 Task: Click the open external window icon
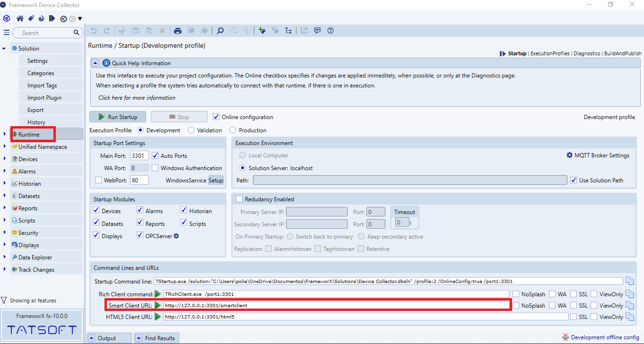pos(304,31)
